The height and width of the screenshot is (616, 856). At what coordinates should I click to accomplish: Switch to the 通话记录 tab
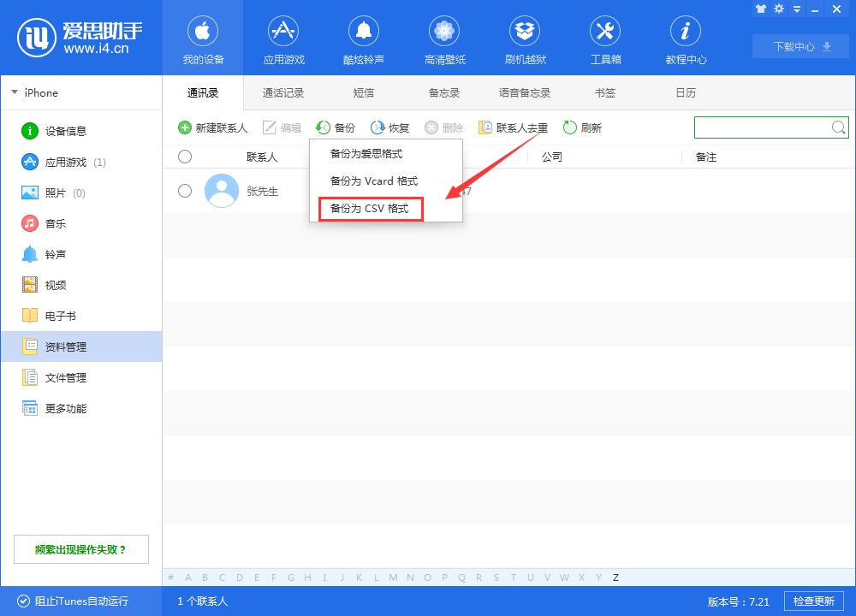click(x=282, y=92)
